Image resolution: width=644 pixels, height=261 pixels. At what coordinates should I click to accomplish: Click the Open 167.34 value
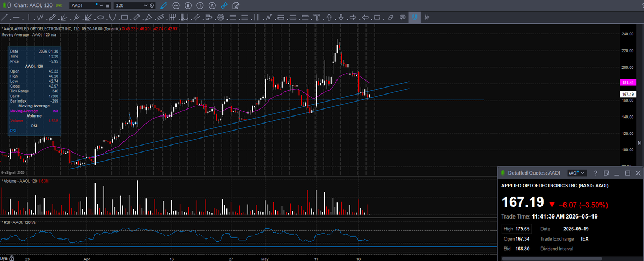click(522, 238)
